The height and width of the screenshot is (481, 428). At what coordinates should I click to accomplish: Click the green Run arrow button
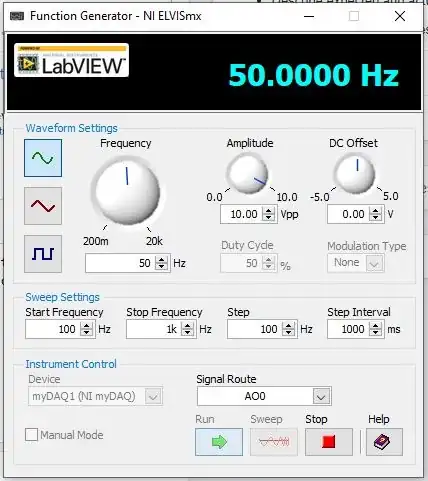coord(219,442)
